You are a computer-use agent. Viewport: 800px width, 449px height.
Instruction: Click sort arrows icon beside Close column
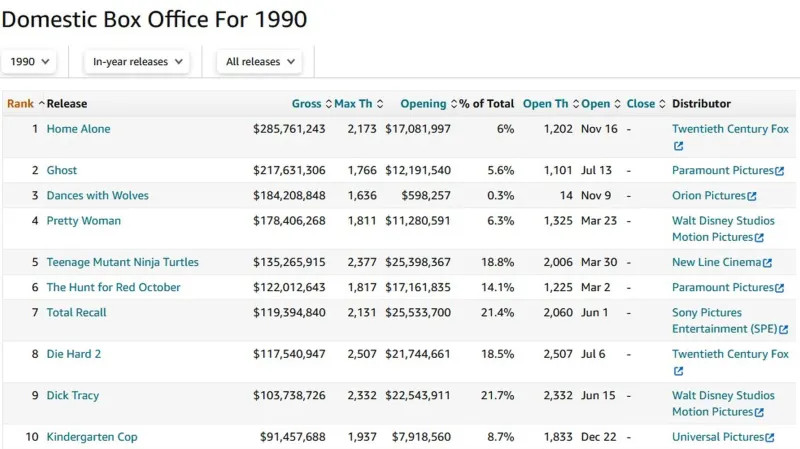click(662, 104)
